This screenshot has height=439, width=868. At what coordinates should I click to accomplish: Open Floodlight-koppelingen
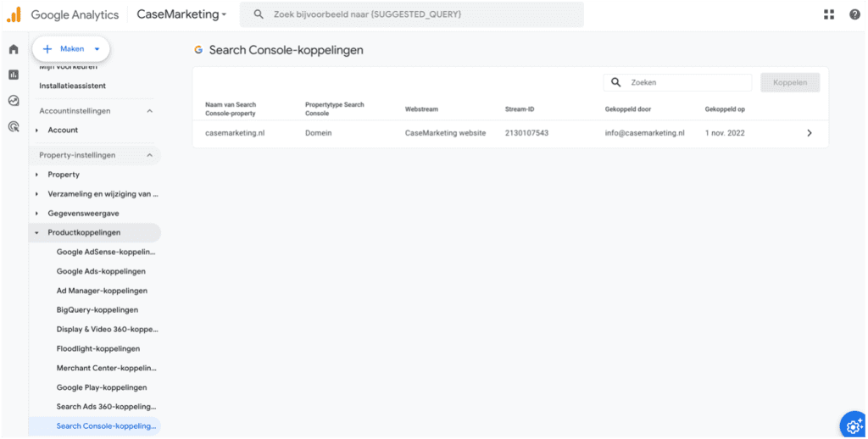pos(98,349)
